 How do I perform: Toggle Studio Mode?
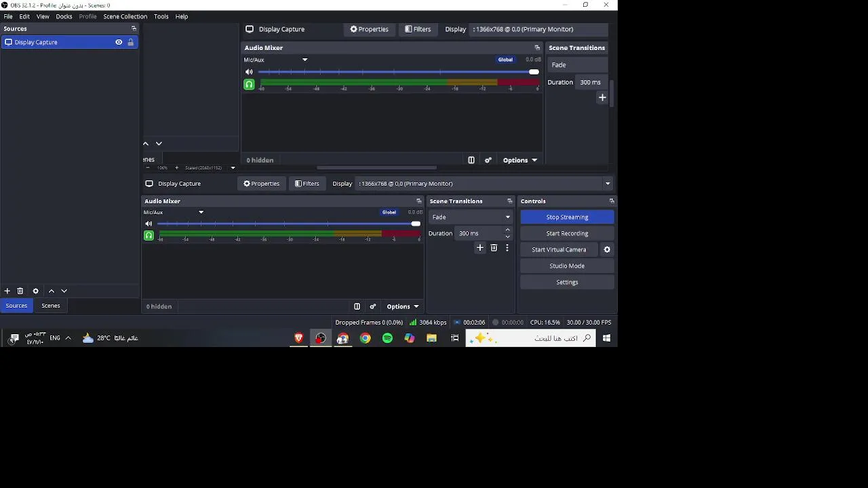coord(567,266)
